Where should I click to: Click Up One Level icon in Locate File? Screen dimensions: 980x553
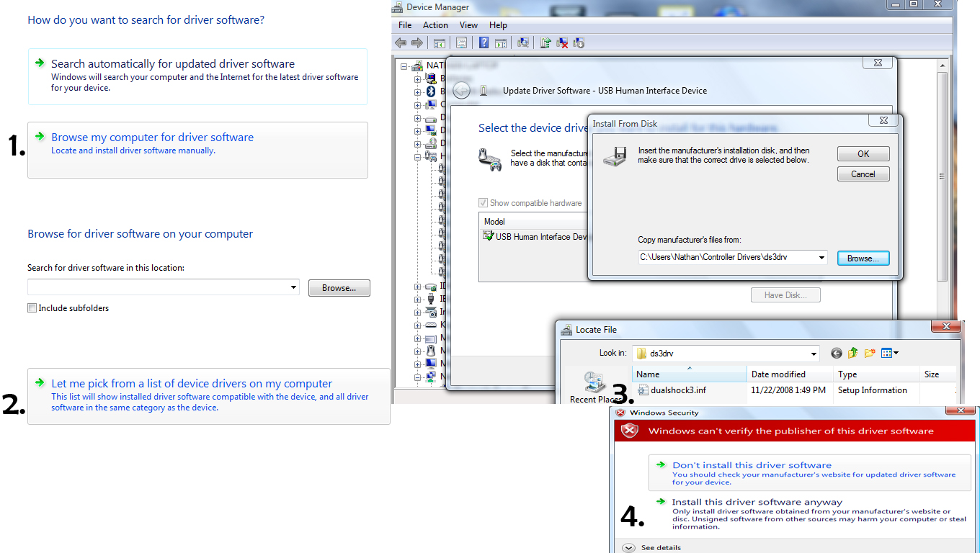click(853, 353)
